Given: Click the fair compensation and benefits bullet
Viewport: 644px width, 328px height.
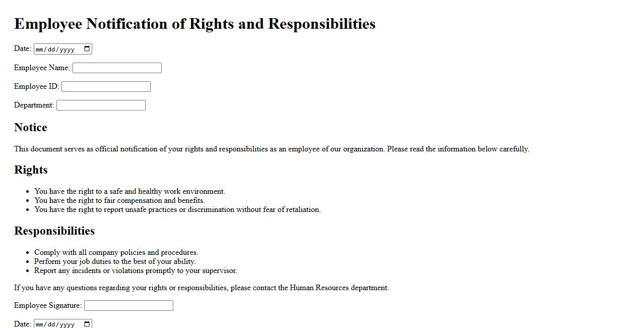Looking at the screenshot, I should pyautogui.click(x=119, y=201).
